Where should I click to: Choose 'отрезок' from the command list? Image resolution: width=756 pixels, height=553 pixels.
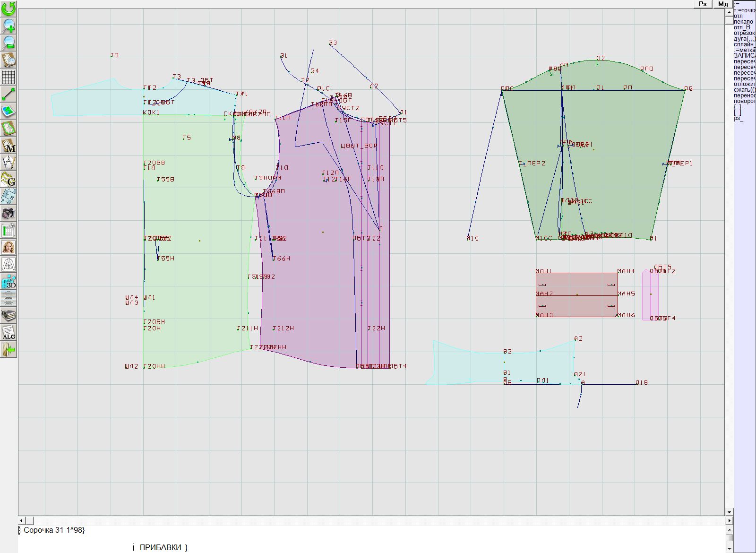[745, 33]
